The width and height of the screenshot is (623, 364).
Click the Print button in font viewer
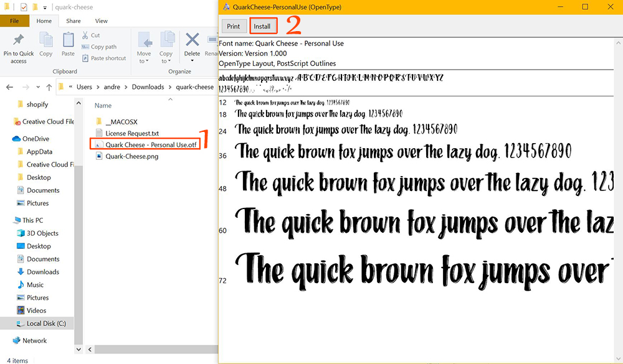click(234, 26)
